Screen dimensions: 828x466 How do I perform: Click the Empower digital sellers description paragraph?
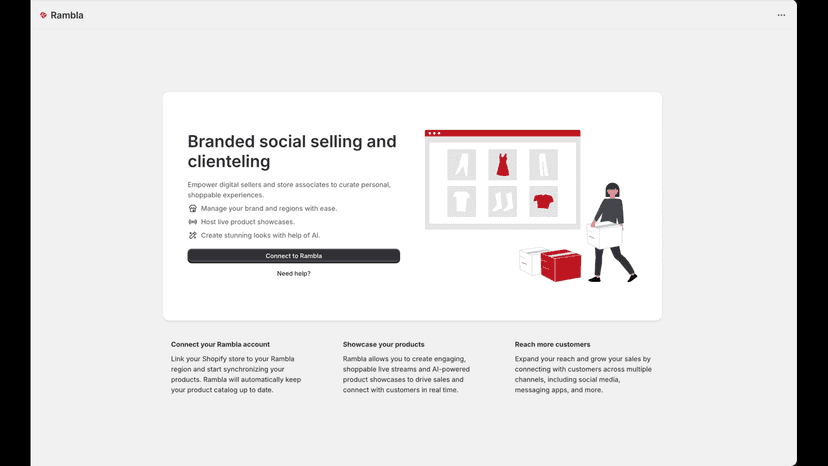coord(289,190)
